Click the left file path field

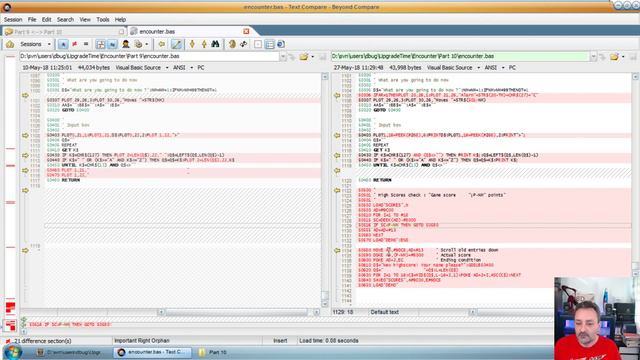click(x=149, y=56)
